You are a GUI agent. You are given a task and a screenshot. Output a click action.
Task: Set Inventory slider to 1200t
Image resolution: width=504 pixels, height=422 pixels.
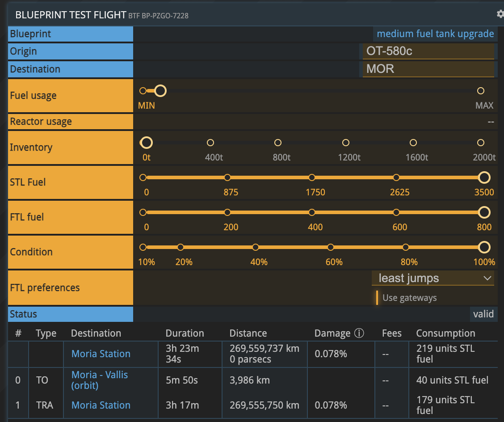346,143
